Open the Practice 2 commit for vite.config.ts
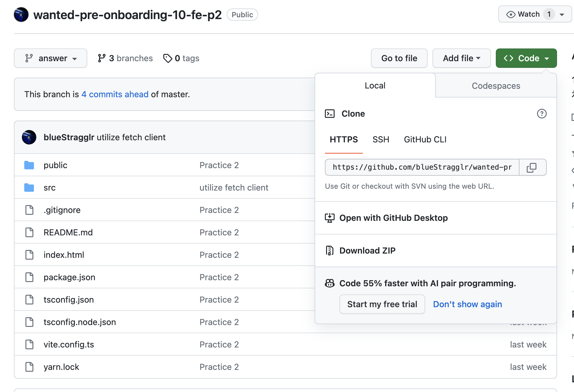This screenshot has width=574, height=392. [x=219, y=344]
